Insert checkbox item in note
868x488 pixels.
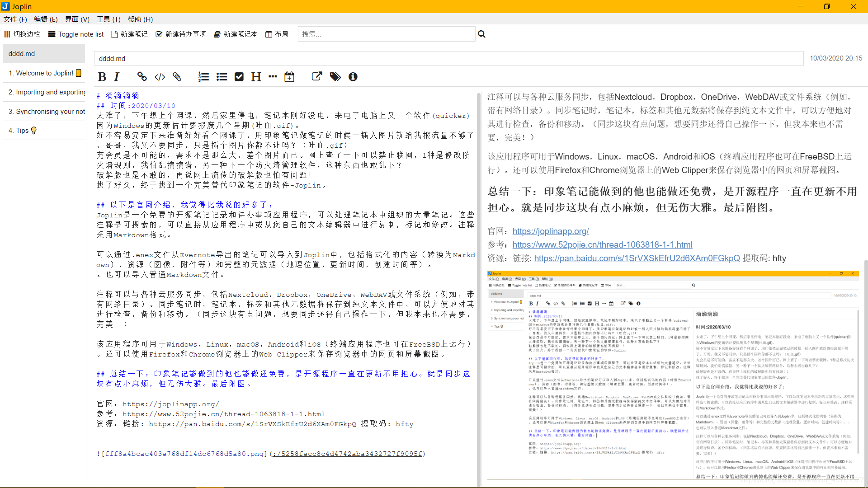click(x=239, y=77)
